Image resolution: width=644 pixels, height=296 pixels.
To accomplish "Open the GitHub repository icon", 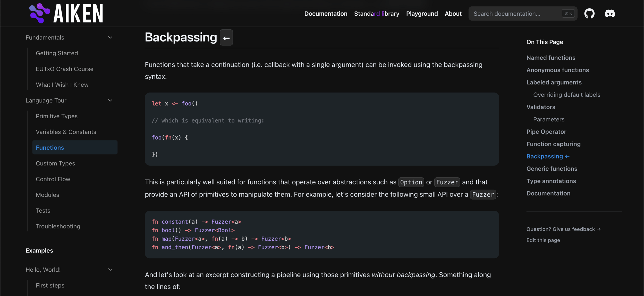I will click(589, 14).
